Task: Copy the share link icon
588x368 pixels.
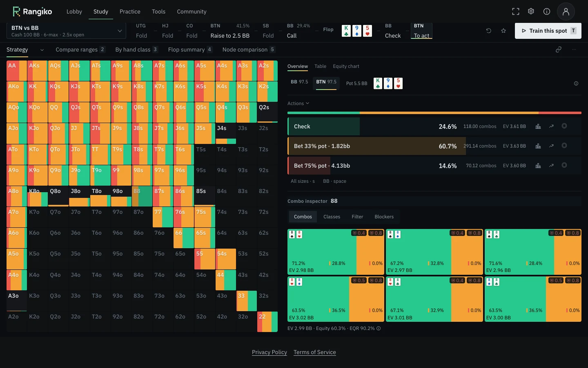Action: click(559, 49)
